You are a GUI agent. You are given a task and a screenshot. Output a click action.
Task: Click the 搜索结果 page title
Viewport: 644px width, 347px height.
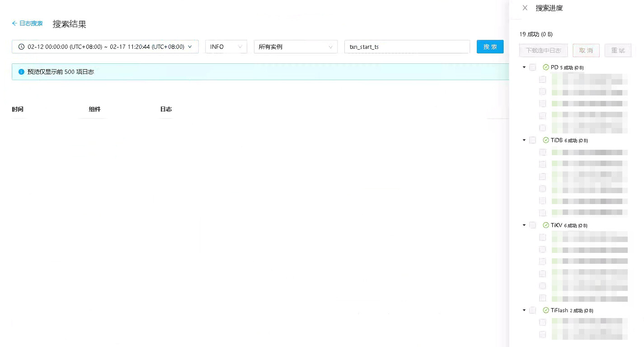tap(69, 24)
